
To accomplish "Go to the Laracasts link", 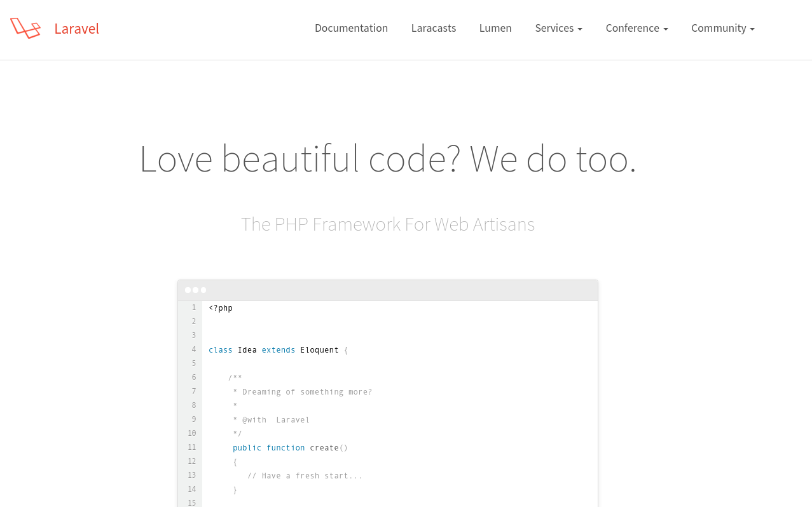I will 434,28.
